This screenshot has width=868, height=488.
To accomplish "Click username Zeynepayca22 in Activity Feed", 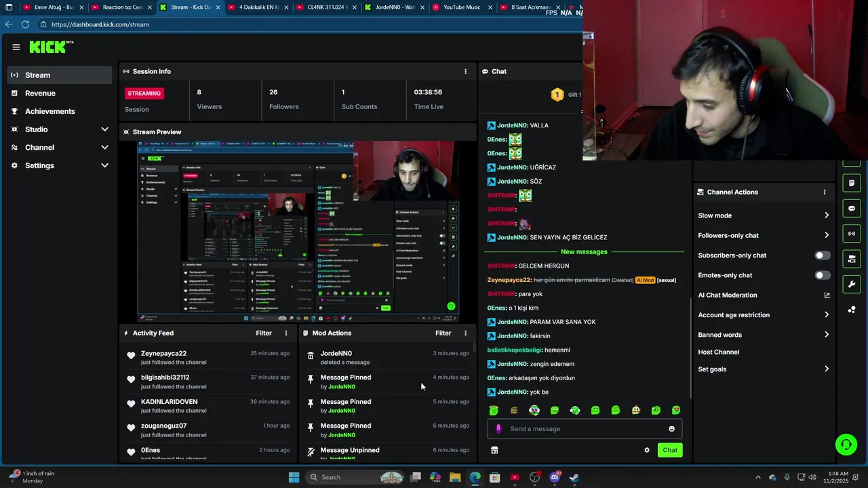I will [163, 354].
